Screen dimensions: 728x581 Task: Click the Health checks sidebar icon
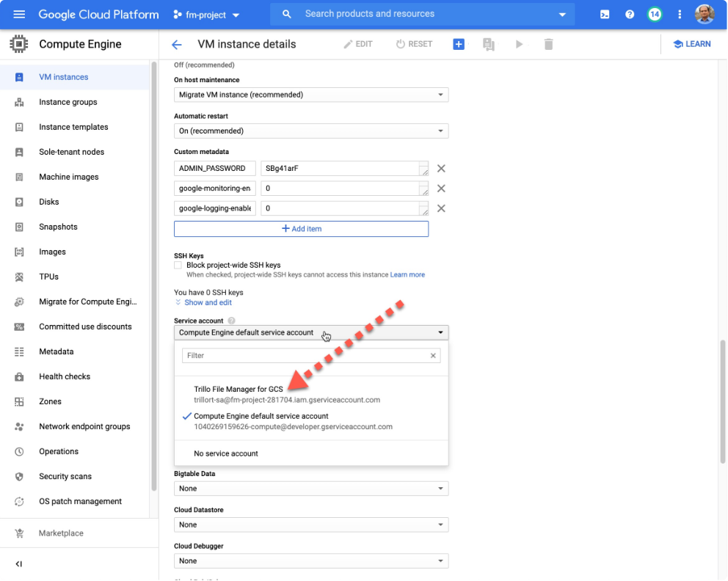pos(19,377)
